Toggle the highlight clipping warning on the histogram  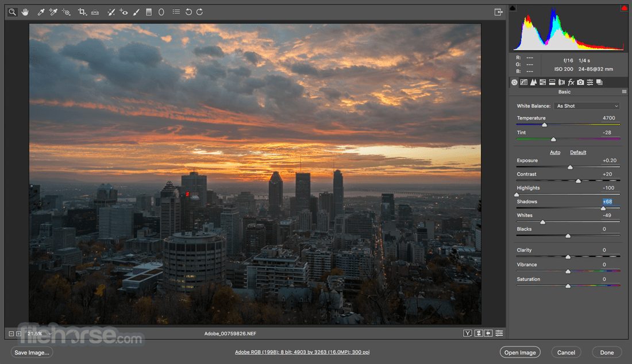point(624,7)
